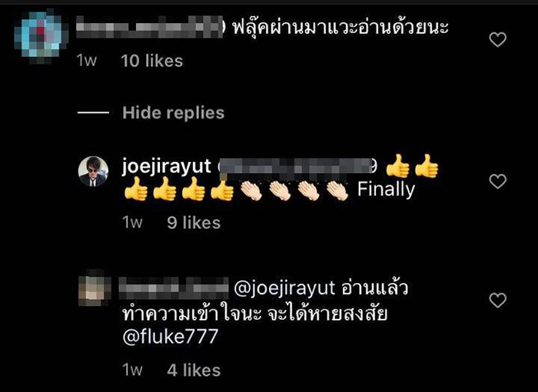Click the 1w timestamp under the top comment
538x392 pixels.
[x=86, y=61]
